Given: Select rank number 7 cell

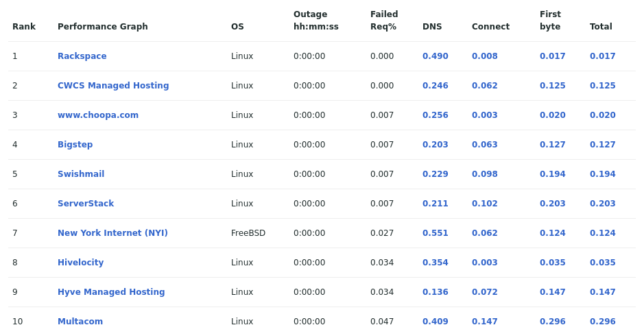Looking at the screenshot, I should (15, 233).
